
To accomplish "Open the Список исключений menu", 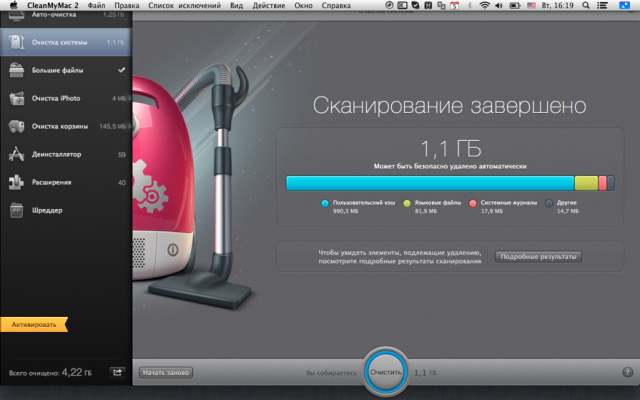I will click(184, 5).
